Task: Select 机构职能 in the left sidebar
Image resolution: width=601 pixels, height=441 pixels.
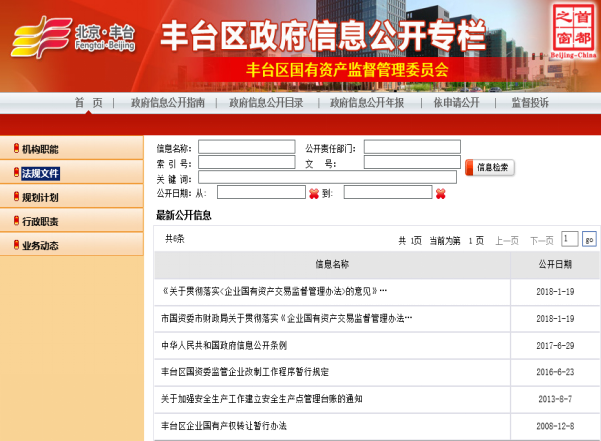Action: [x=41, y=149]
